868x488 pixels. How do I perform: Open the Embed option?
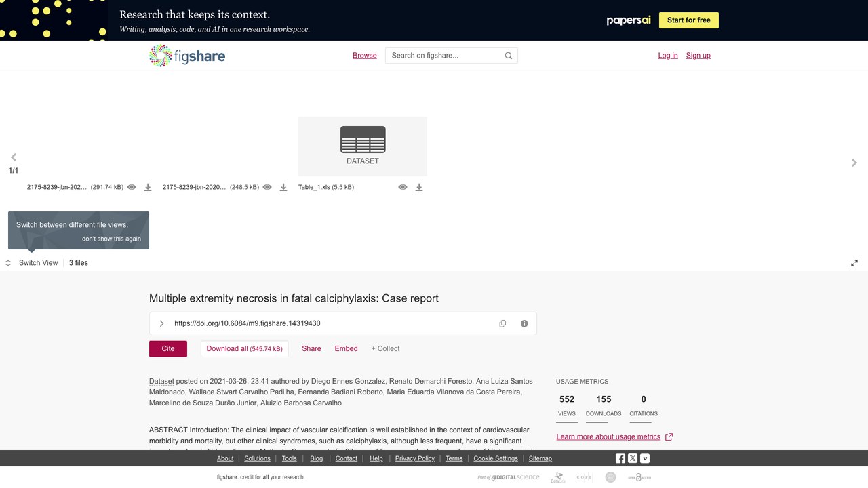(346, 348)
